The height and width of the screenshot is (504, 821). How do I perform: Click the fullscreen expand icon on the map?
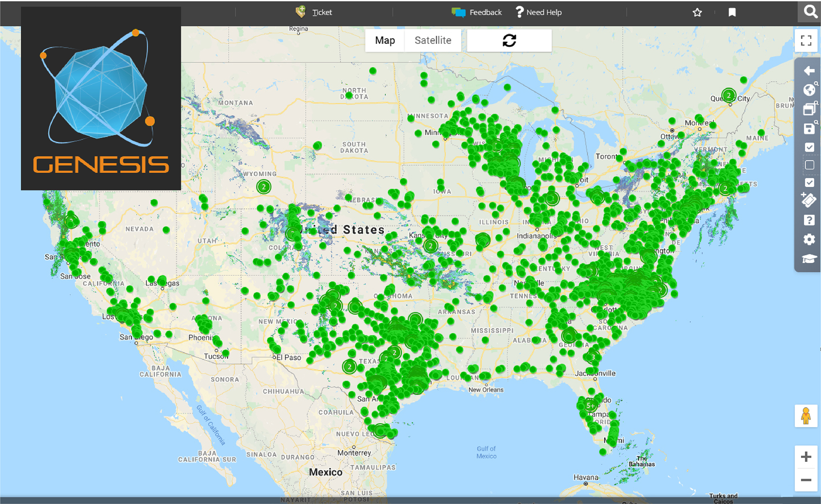(806, 40)
